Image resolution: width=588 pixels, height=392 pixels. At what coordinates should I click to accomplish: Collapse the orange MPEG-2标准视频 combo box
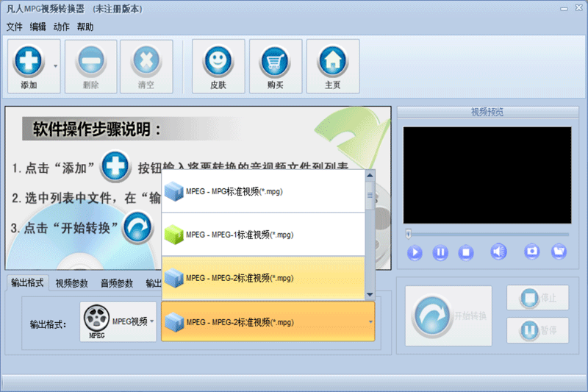(268, 322)
